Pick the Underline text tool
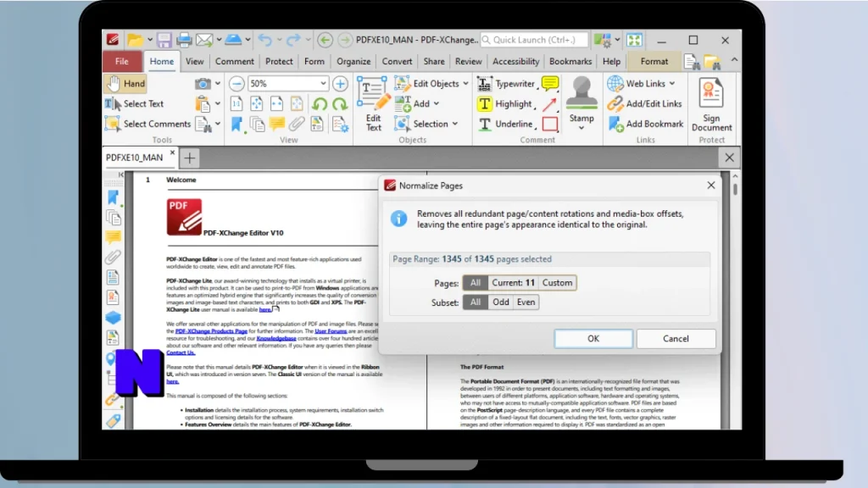868x488 pixels. tap(504, 124)
